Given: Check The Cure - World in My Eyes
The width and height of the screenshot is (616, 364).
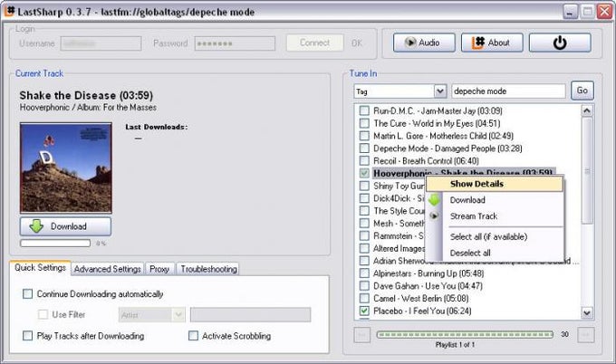Looking at the screenshot, I should coord(364,123).
